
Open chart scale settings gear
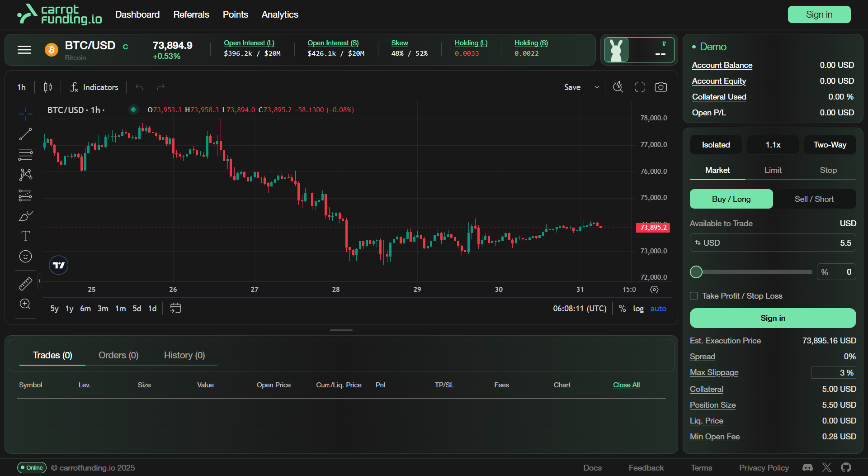654,290
